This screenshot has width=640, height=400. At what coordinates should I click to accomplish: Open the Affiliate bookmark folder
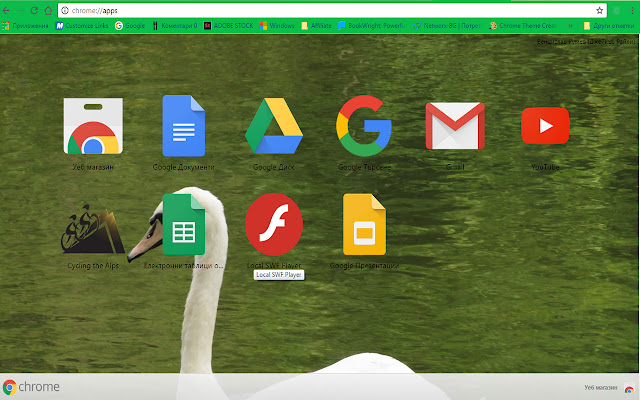pyautogui.click(x=316, y=26)
